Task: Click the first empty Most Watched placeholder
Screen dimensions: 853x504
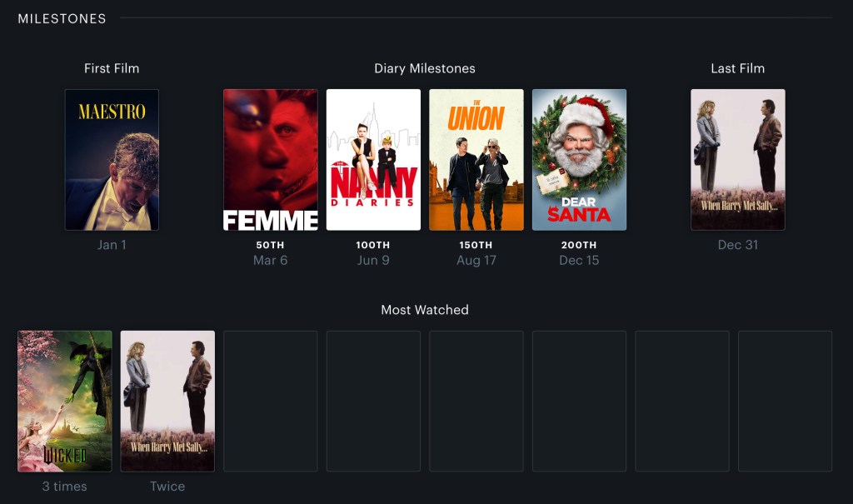Action: point(271,402)
